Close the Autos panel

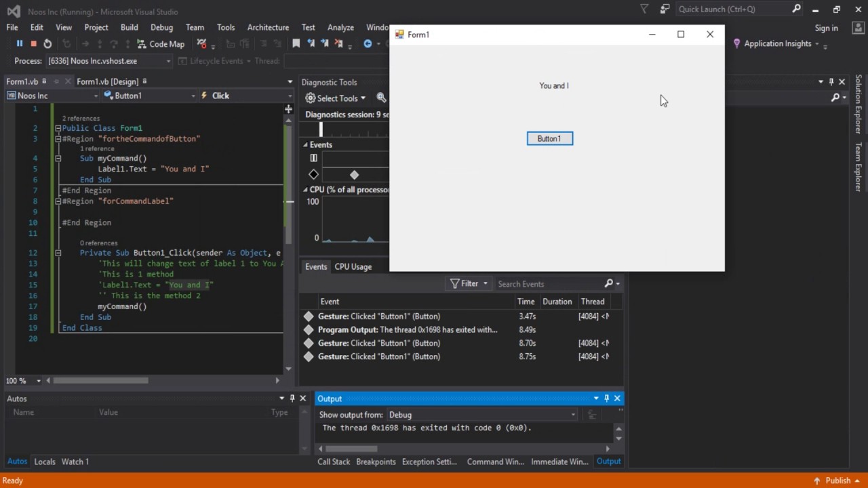pos(303,399)
